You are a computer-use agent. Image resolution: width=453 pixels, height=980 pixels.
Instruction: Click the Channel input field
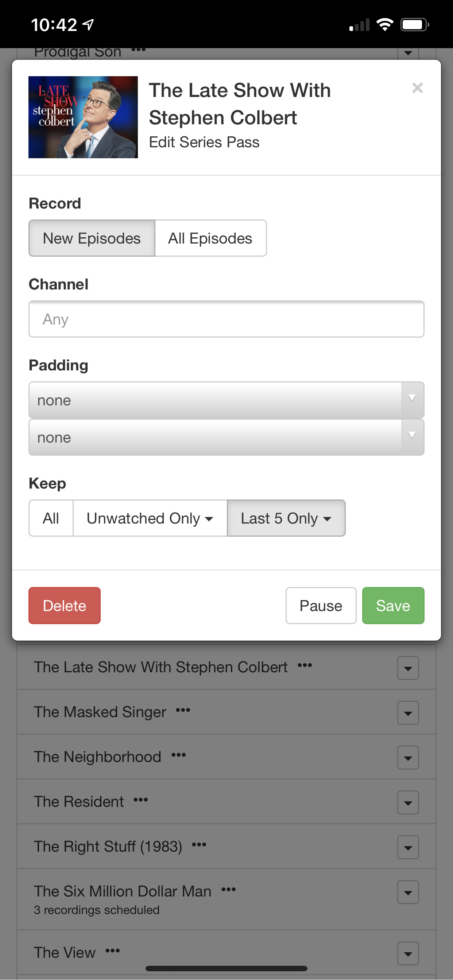click(x=226, y=319)
